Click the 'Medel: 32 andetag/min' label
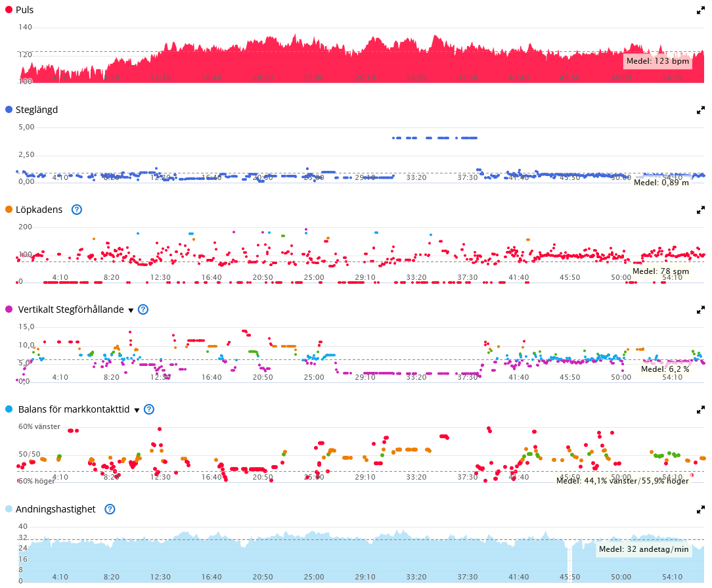 coord(644,549)
